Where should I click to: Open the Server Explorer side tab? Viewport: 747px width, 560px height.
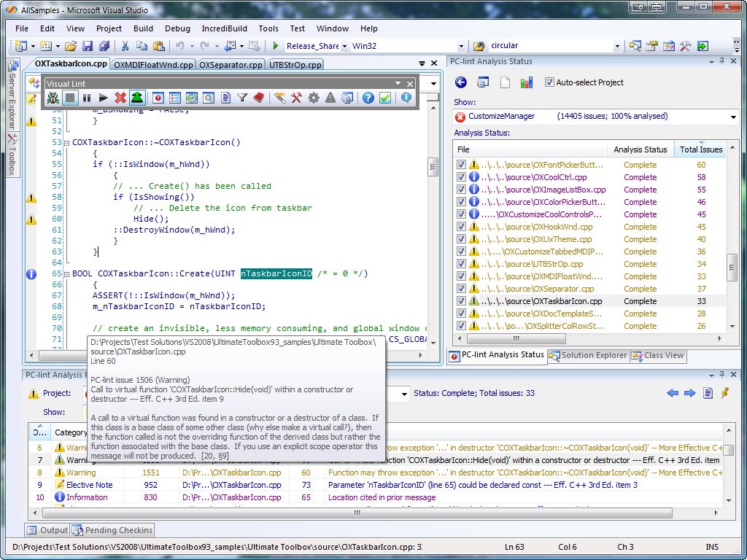13,94
